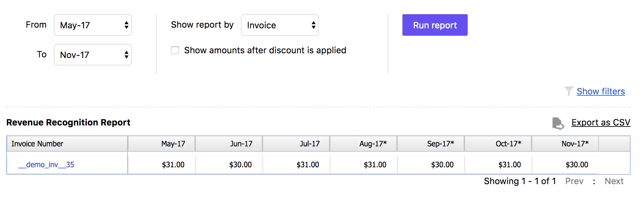Click the Sep-17* column header
Viewport: 644px width, 199px height.
[440, 144]
